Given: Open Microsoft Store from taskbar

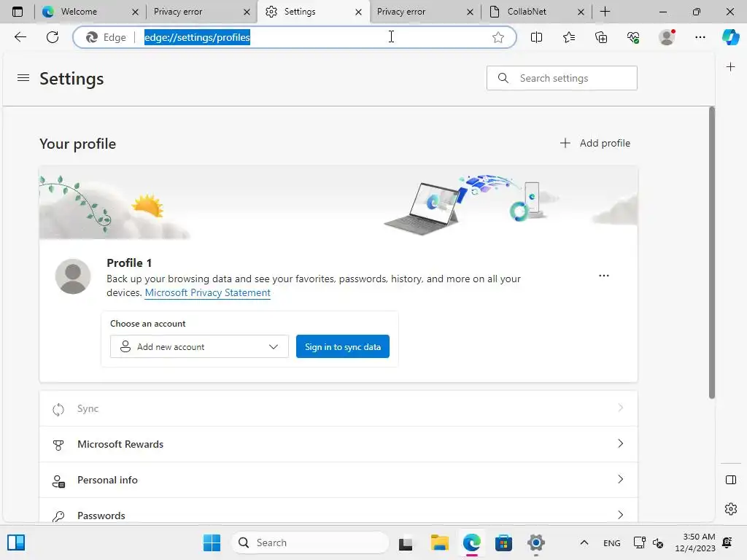Looking at the screenshot, I should pyautogui.click(x=503, y=542).
